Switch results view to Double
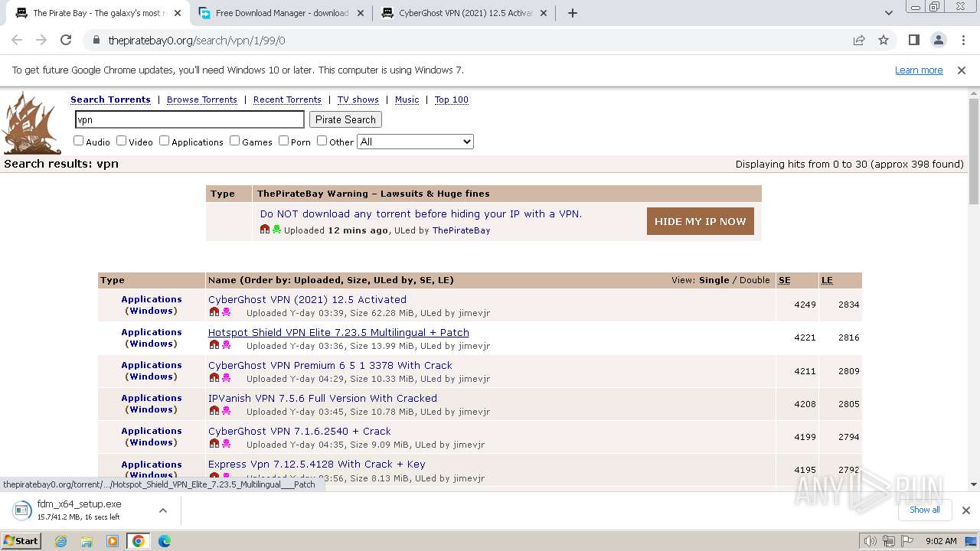The width and height of the screenshot is (980, 551). pos(755,280)
